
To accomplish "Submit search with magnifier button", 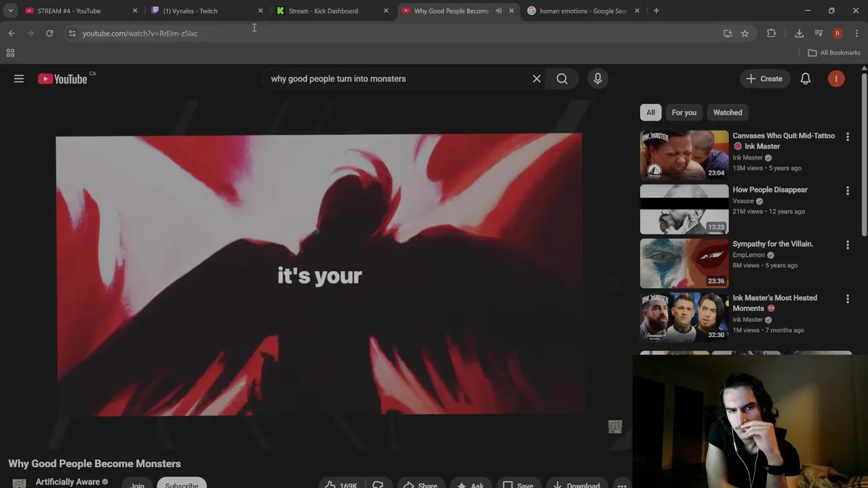I will (x=562, y=79).
